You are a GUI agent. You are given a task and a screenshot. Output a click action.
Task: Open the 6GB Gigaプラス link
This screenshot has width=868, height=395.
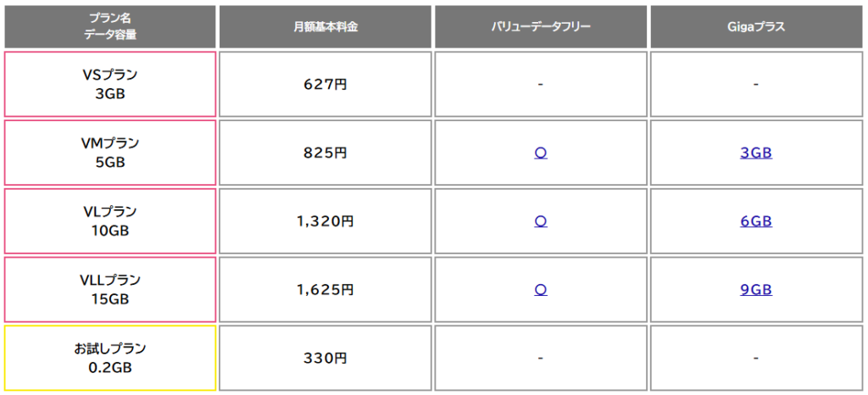click(x=755, y=221)
